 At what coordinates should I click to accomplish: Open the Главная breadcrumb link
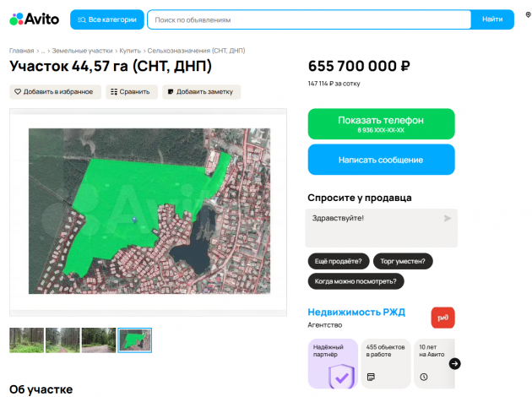click(22, 51)
